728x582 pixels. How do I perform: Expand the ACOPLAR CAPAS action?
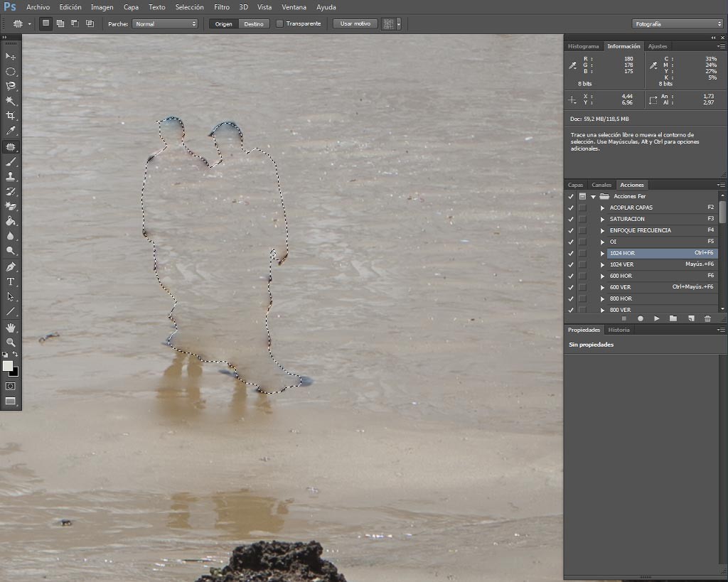[602, 208]
